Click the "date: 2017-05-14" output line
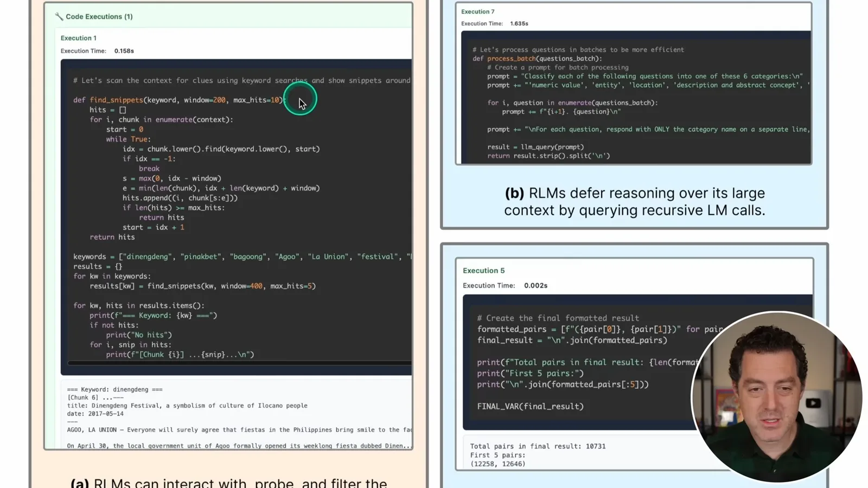 (95, 414)
